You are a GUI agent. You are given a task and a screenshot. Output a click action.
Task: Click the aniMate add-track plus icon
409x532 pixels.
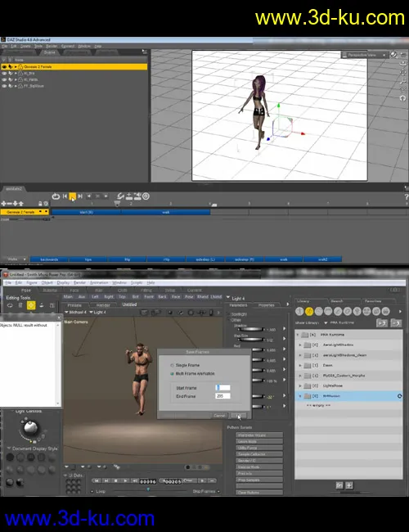point(3,204)
